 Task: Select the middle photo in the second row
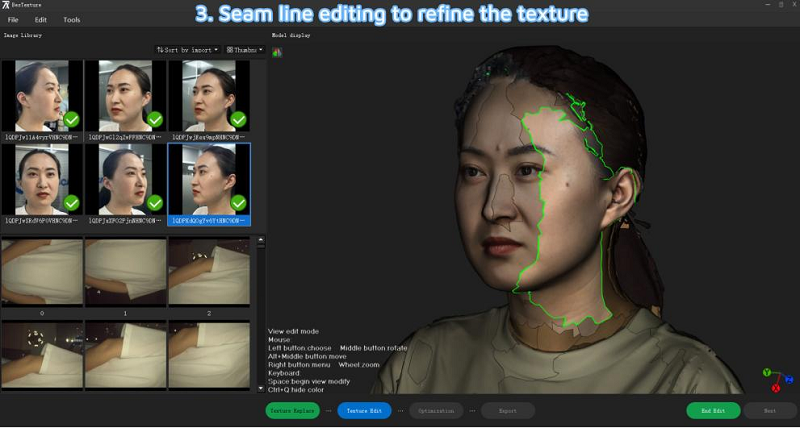coord(126,179)
